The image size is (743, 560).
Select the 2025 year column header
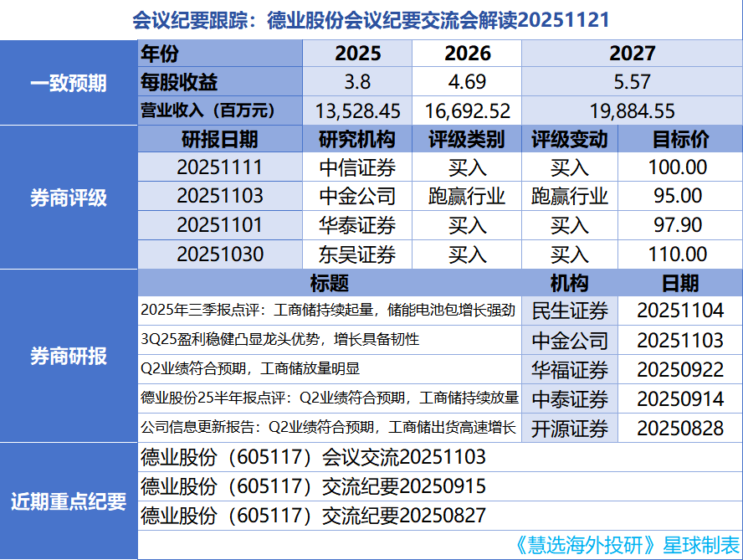point(357,53)
